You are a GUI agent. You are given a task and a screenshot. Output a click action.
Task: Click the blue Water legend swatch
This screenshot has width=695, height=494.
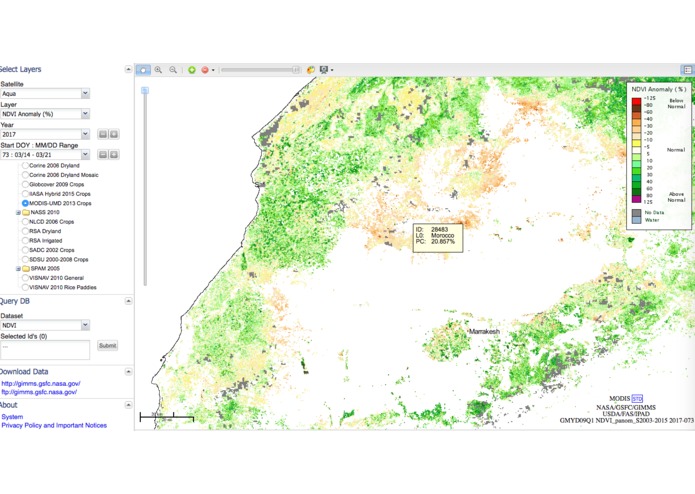click(x=636, y=220)
